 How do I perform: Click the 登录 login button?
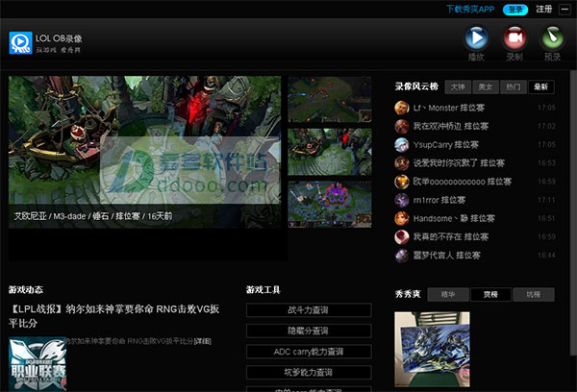pyautogui.click(x=515, y=10)
